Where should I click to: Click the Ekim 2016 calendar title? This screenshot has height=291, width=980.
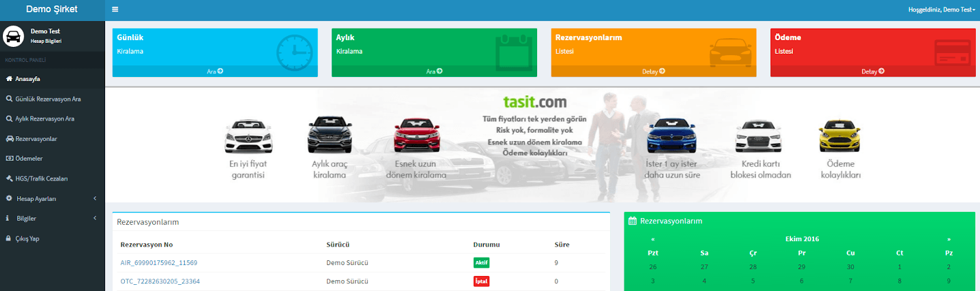point(802,239)
